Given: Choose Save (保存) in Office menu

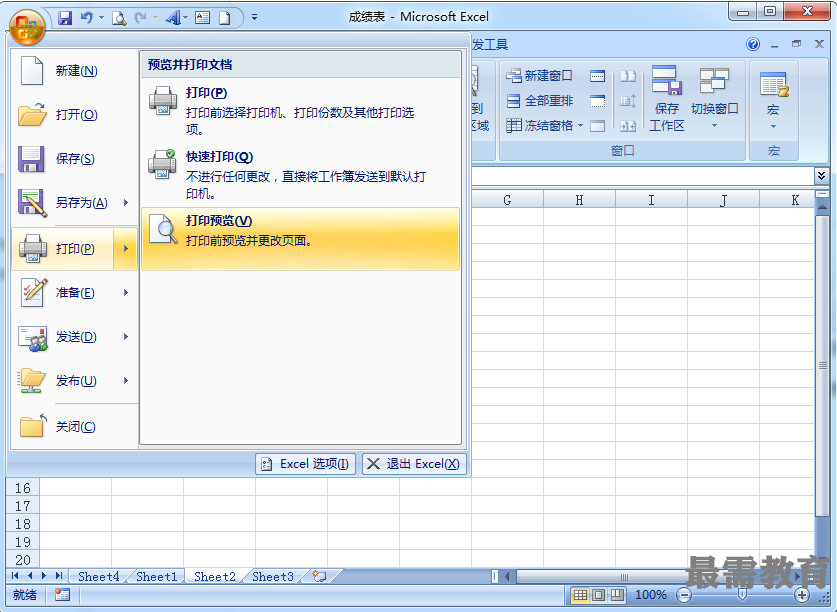Looking at the screenshot, I should coord(74,159).
